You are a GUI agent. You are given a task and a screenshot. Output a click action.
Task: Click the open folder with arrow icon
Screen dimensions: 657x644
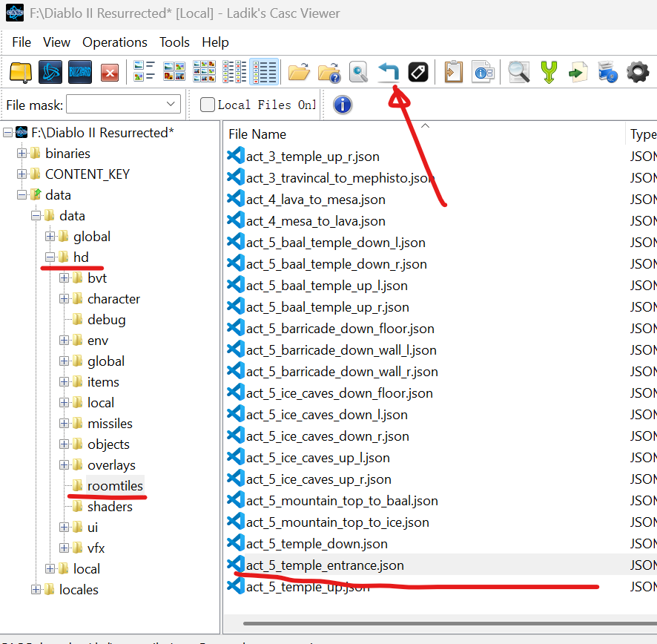tap(299, 72)
